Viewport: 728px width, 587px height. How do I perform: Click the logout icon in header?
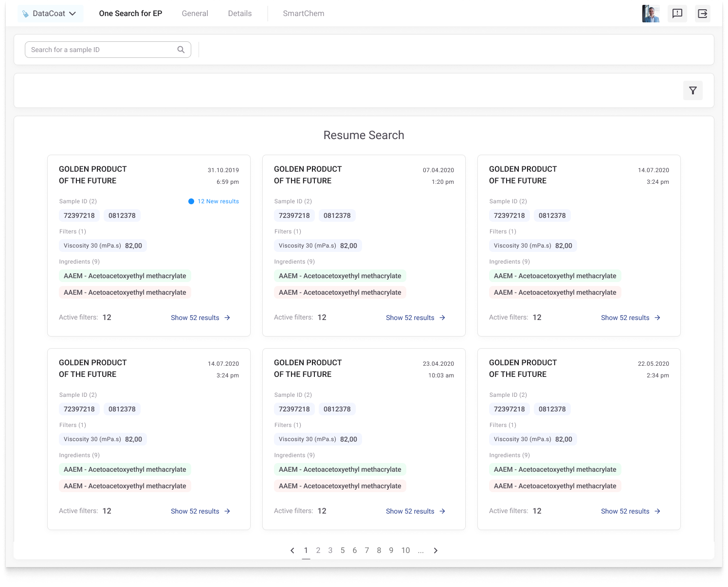click(x=702, y=14)
